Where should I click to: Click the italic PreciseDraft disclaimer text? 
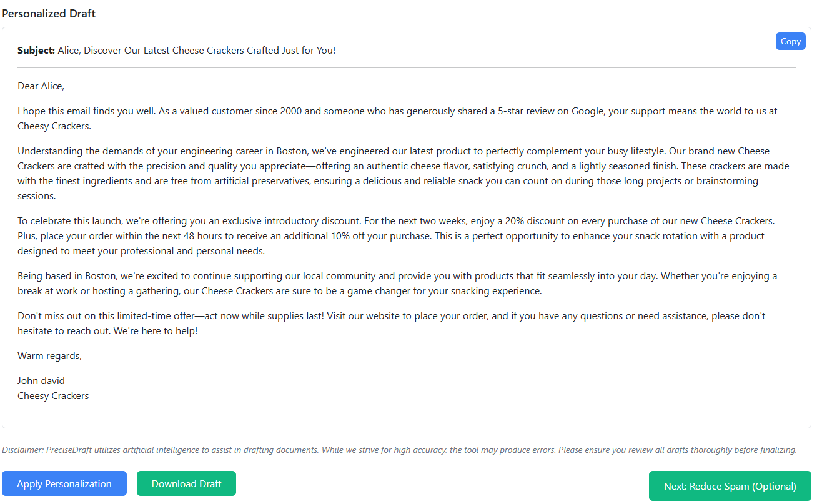tap(400, 450)
